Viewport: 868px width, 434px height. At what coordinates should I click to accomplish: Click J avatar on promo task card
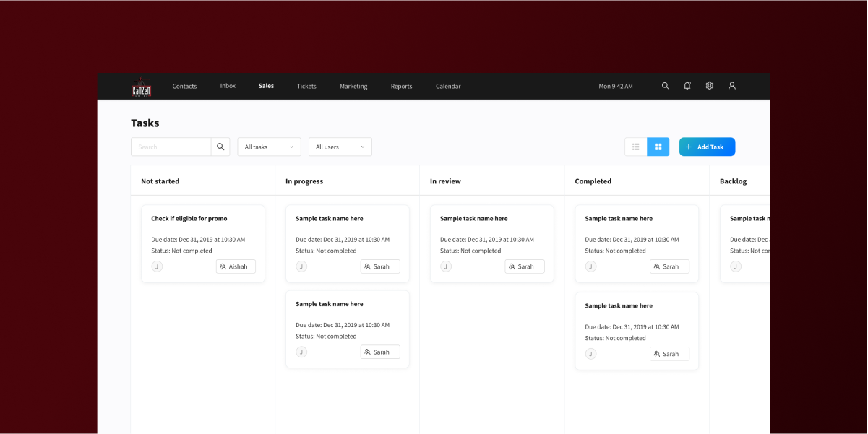157,266
